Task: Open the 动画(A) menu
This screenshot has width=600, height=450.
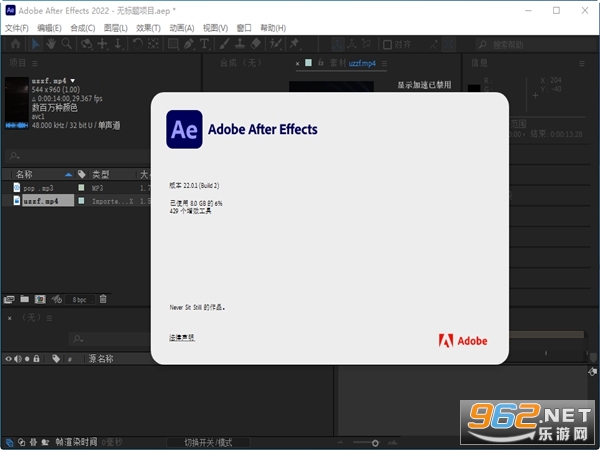Action: (x=182, y=28)
